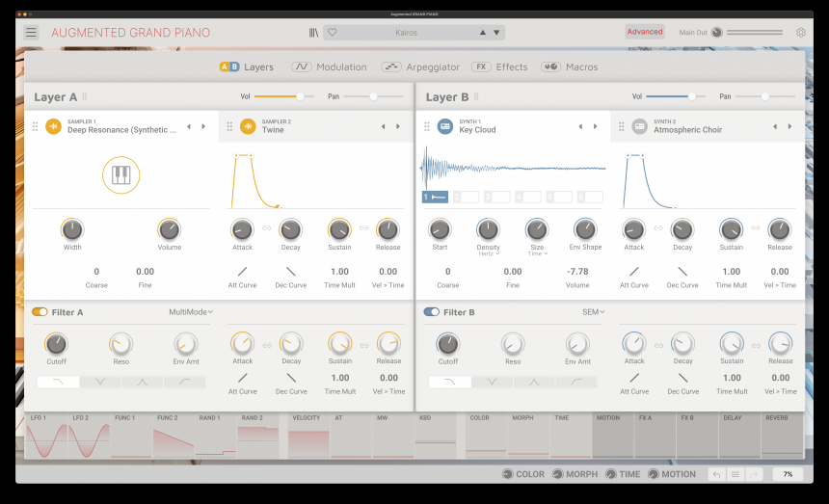The width and height of the screenshot is (829, 504).
Task: Select granular slot 4 under waveform
Action: [x=528, y=197]
